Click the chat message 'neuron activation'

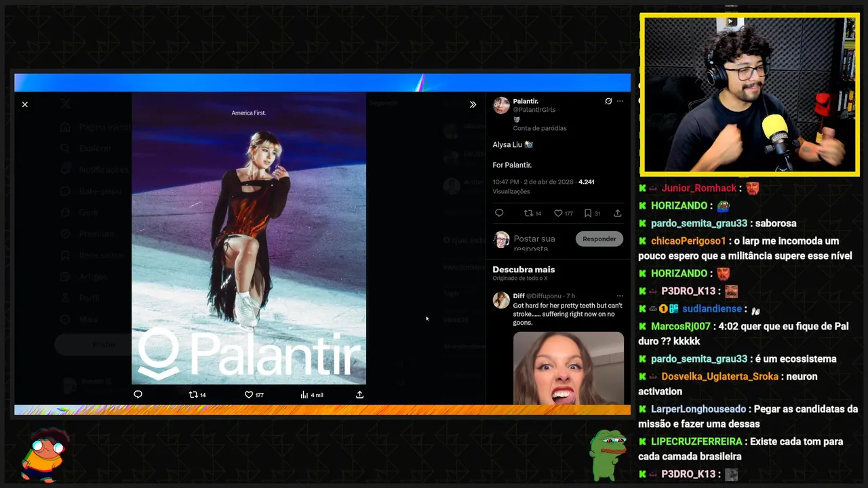click(x=728, y=384)
